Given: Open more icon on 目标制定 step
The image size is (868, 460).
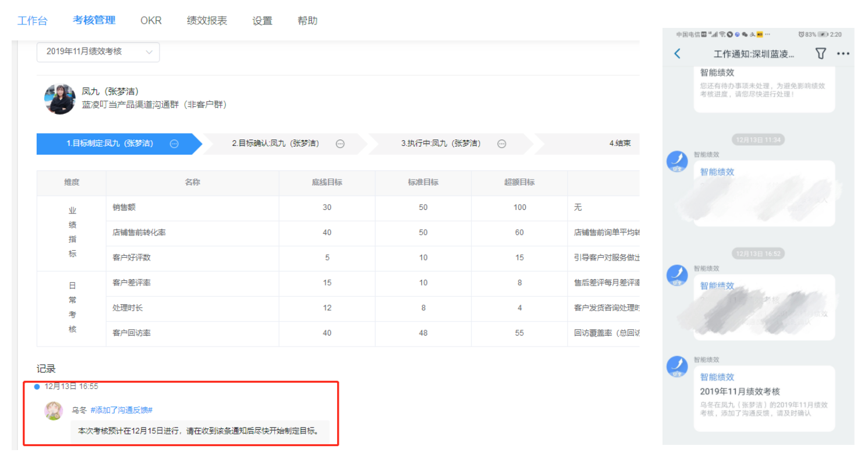Looking at the screenshot, I should click(174, 144).
